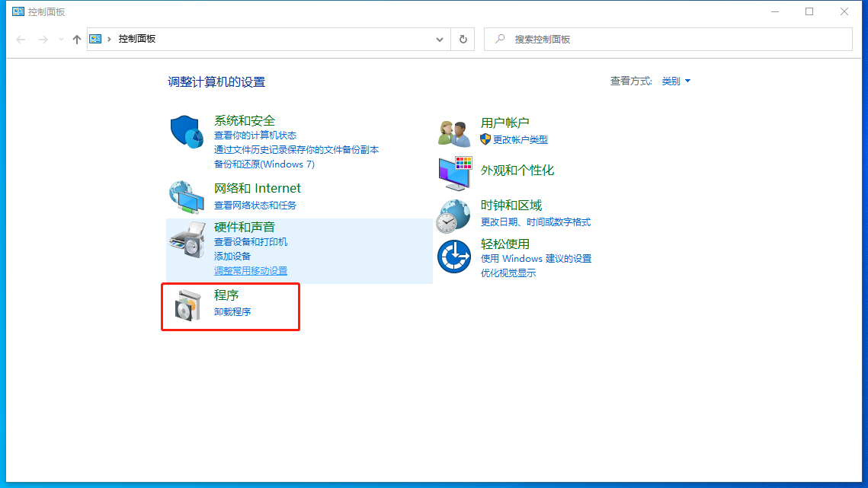Screen dimensions: 868x488
Task: Open the 类别 view mode dropdown
Action: coord(676,81)
